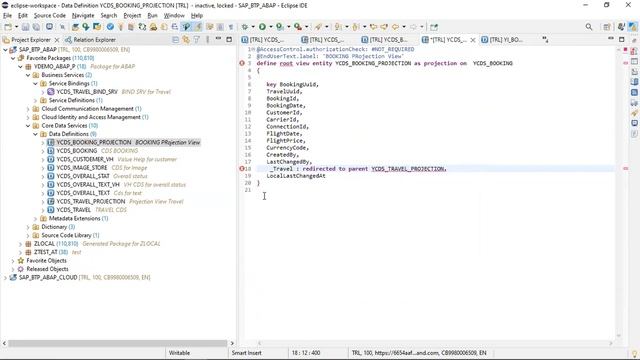Click the Save icon in toolbar
Screen dimensions: 640x360
(x=26, y=27)
